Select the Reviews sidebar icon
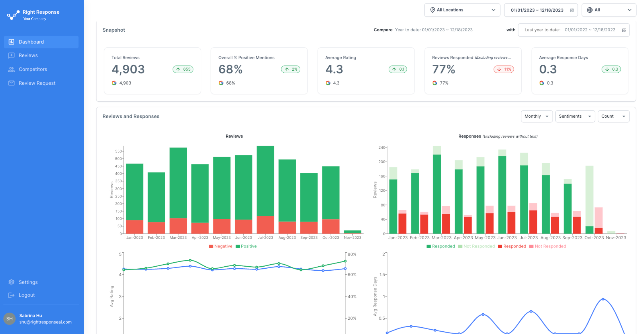This screenshot has width=644, height=334. point(11,55)
